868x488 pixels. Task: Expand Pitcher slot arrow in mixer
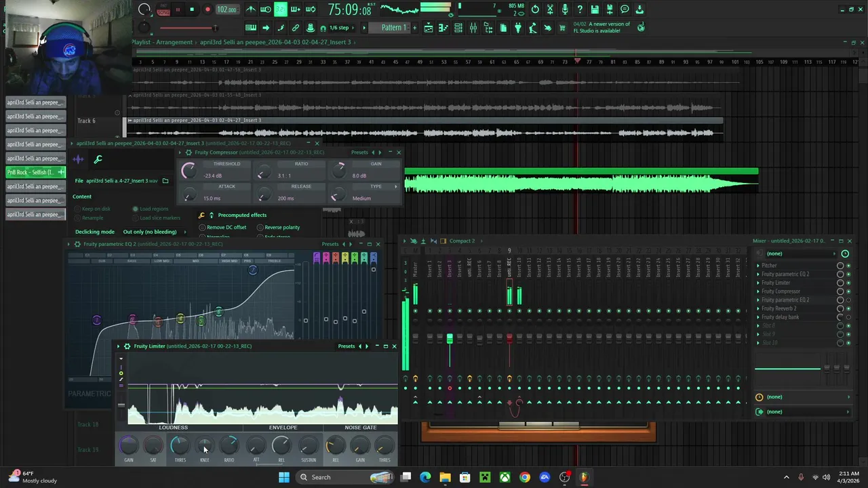tap(758, 266)
